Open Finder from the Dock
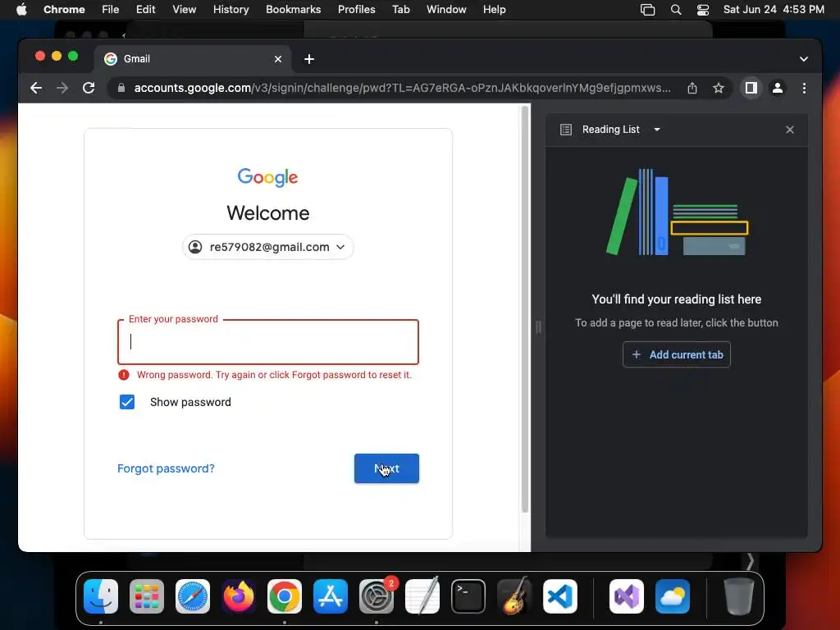840x630 pixels. [101, 596]
